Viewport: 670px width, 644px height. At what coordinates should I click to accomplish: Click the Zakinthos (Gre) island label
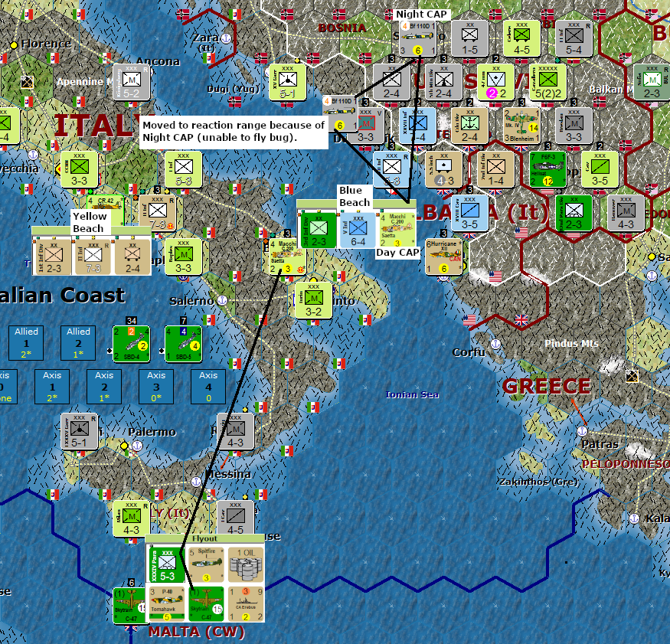click(539, 482)
